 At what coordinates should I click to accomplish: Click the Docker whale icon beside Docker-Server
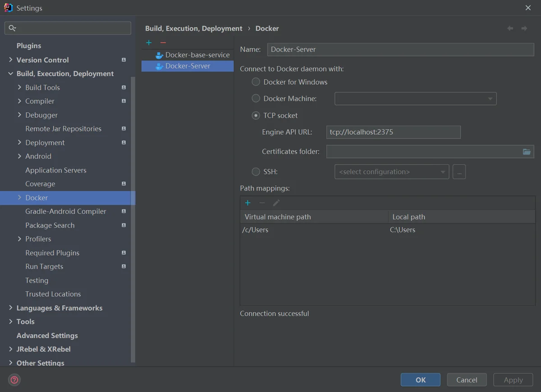(x=159, y=66)
